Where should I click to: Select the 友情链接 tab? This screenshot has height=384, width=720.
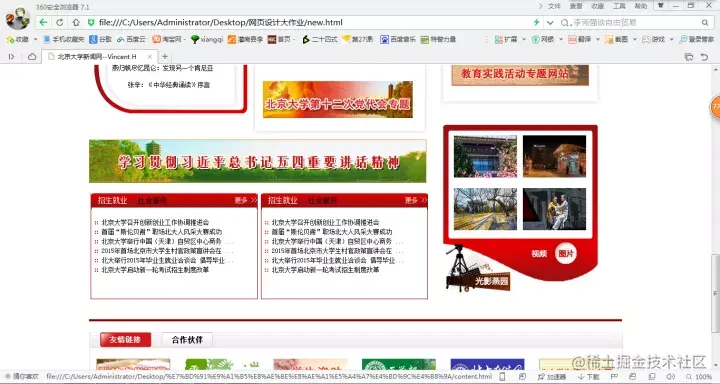(125, 339)
